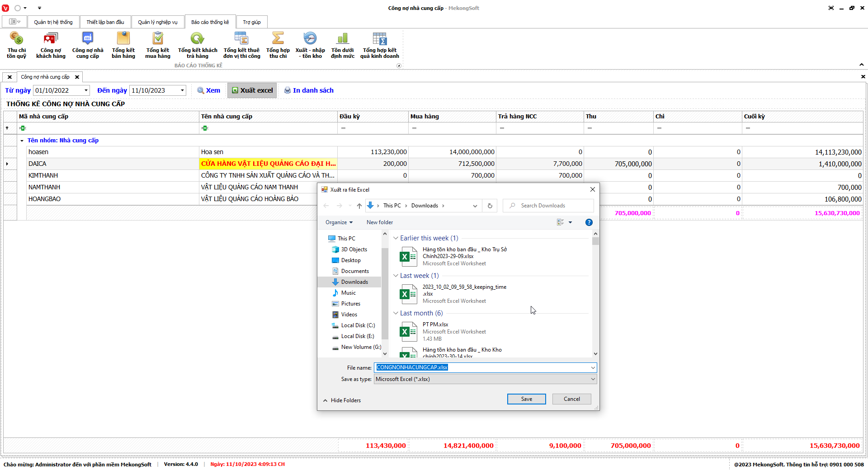Viewport: 868px width, 470px height.
Task: Open the Organize menu dropdown
Action: (x=339, y=222)
